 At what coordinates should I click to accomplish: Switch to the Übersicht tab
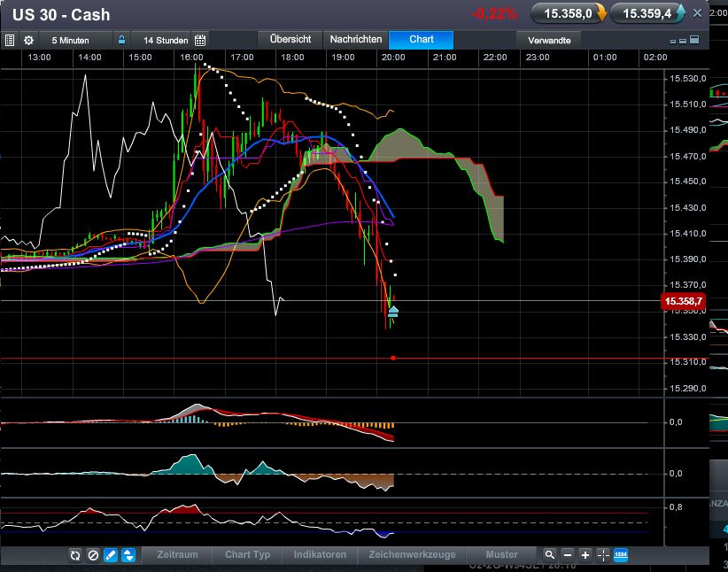[290, 40]
